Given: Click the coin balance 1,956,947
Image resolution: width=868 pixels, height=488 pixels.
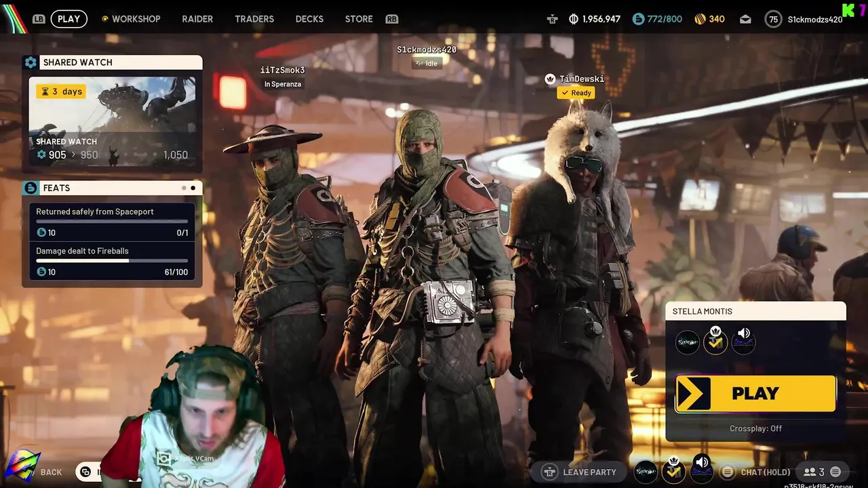Looking at the screenshot, I should (x=601, y=19).
